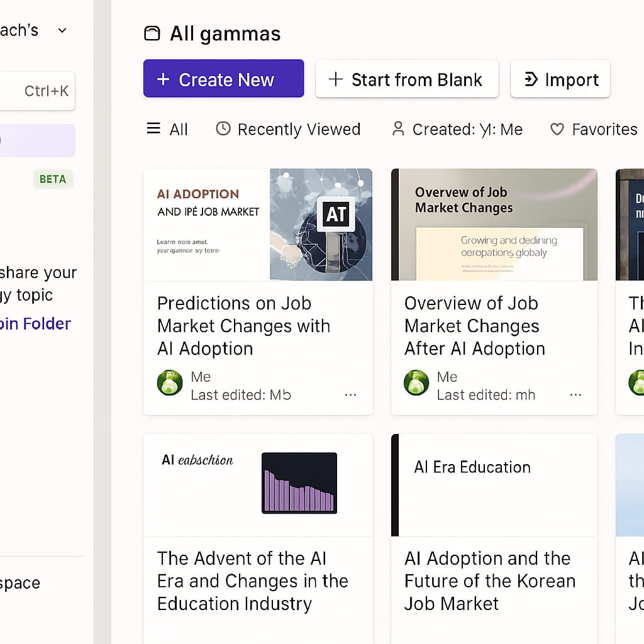The image size is (644, 644).
Task: Open the Join Folder link
Action: click(x=35, y=323)
